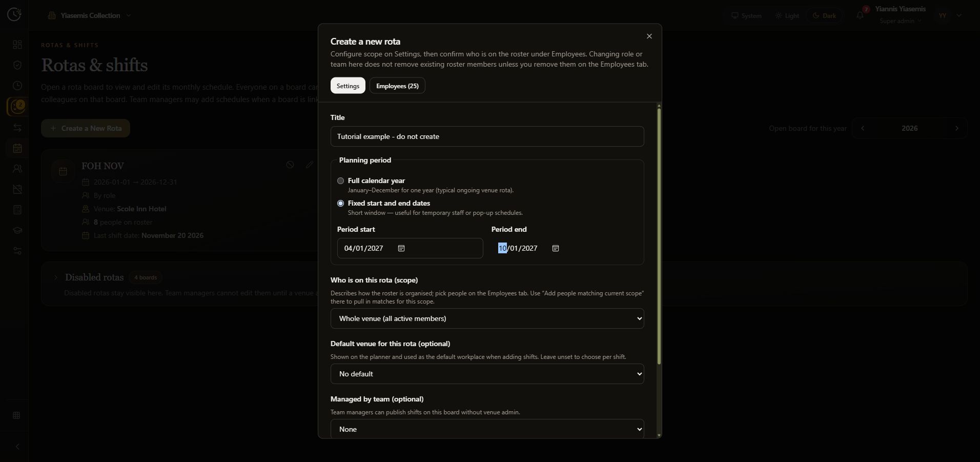Select Full calendar year option
Screen dimensions: 980x462
pyautogui.click(x=340, y=180)
